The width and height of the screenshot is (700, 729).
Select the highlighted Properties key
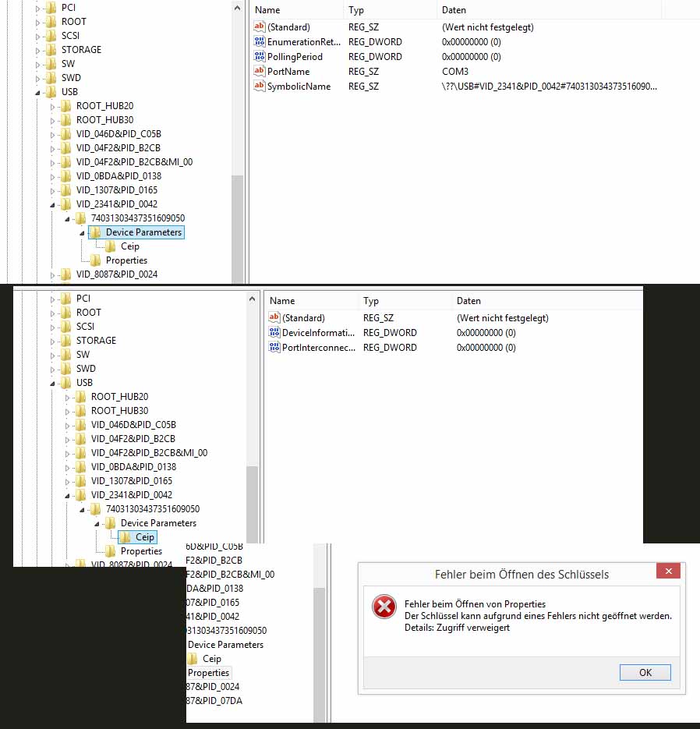(209, 673)
